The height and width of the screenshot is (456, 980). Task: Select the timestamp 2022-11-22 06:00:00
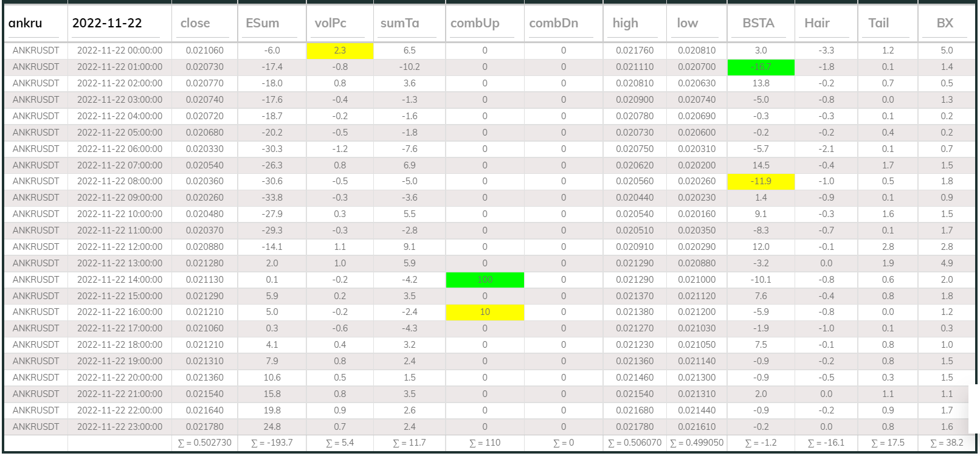click(x=120, y=149)
